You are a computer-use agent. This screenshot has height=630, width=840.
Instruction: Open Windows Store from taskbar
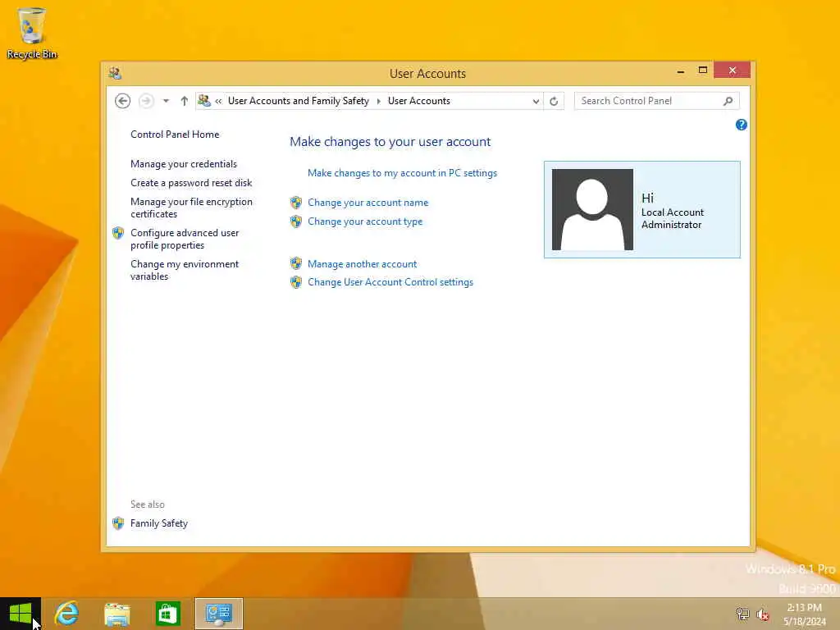167,614
